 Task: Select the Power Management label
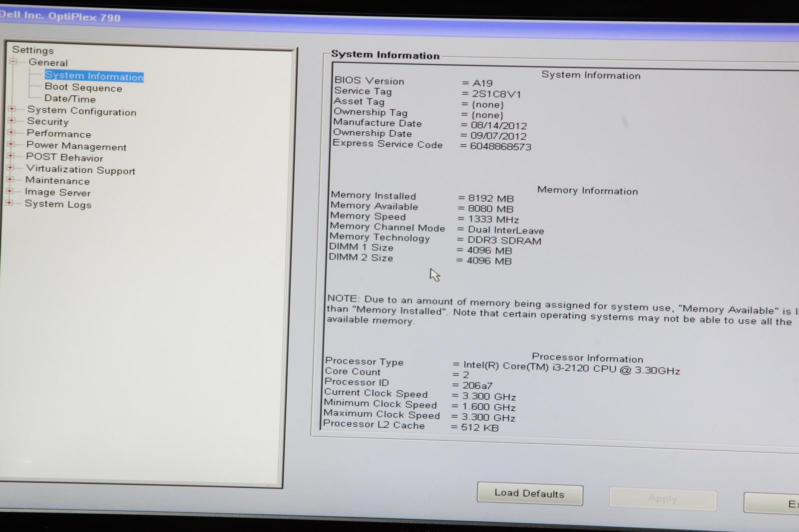tap(76, 146)
